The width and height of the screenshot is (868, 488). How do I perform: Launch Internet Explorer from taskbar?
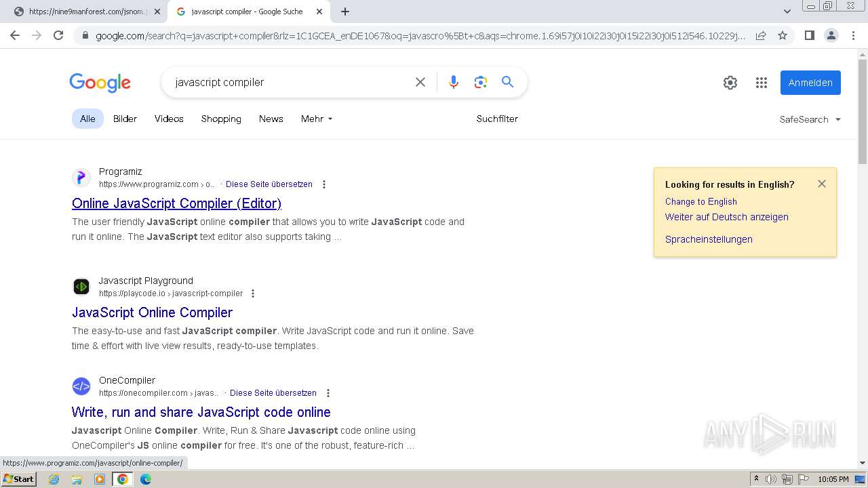point(54,479)
